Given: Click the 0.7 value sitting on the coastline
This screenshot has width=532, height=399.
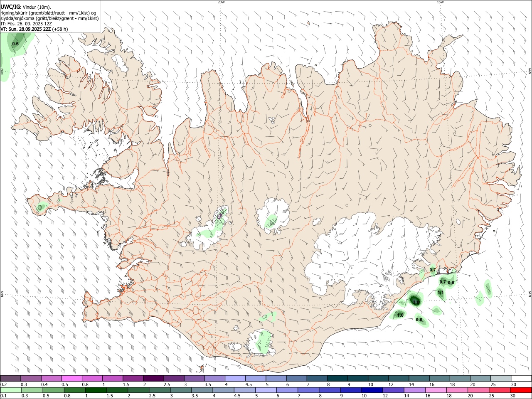Looking at the screenshot, I should (x=433, y=270).
